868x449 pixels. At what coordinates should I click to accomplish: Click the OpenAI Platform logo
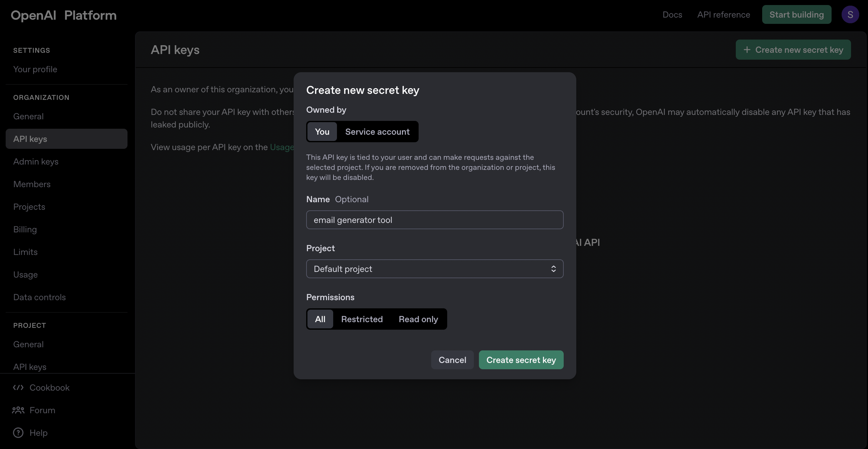63,15
